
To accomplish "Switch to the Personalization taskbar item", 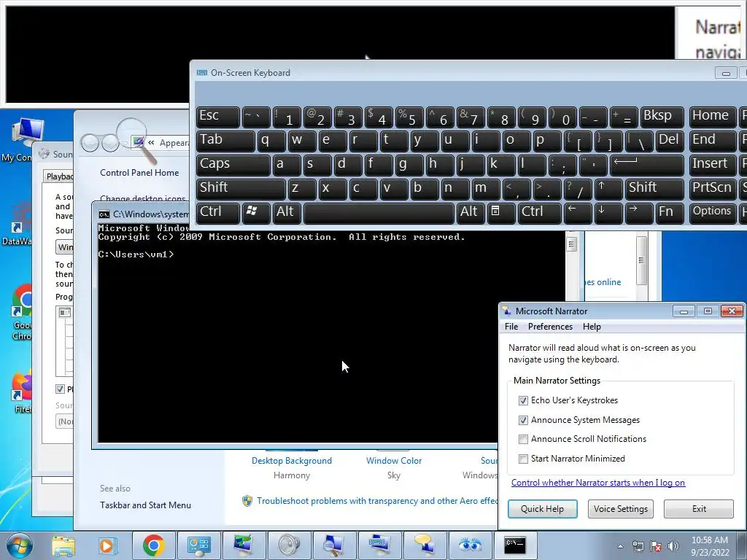I will tap(244, 545).
